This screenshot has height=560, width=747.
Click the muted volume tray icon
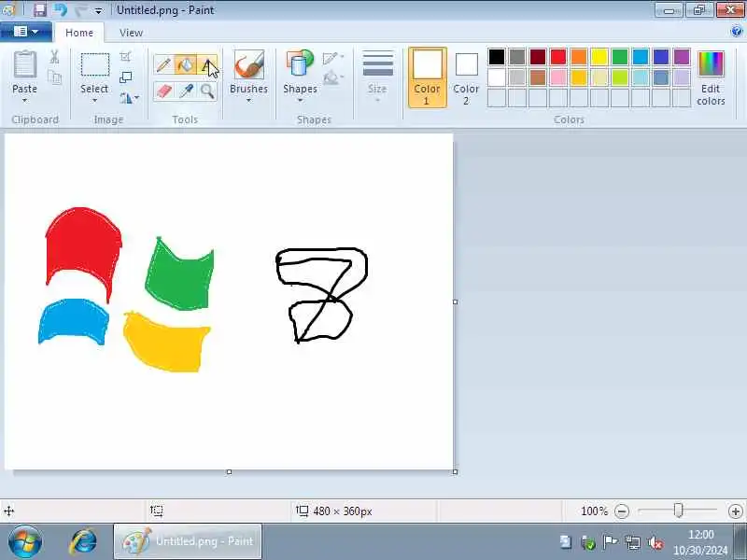(656, 542)
